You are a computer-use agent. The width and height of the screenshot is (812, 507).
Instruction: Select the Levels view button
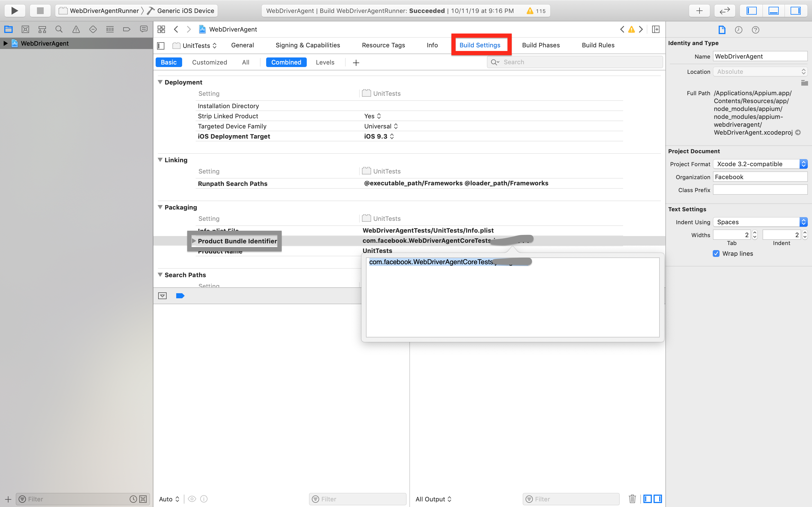[x=325, y=62]
